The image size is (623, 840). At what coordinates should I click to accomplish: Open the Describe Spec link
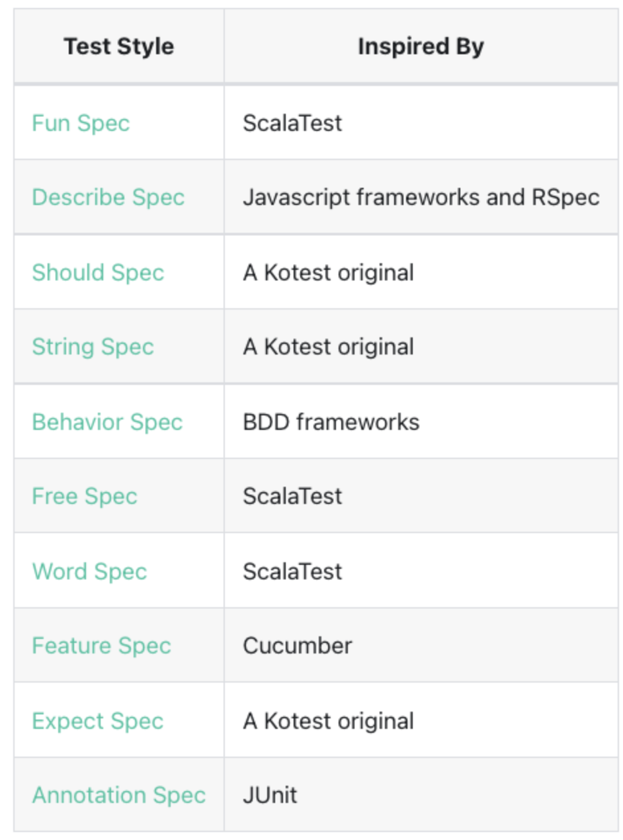tap(108, 197)
